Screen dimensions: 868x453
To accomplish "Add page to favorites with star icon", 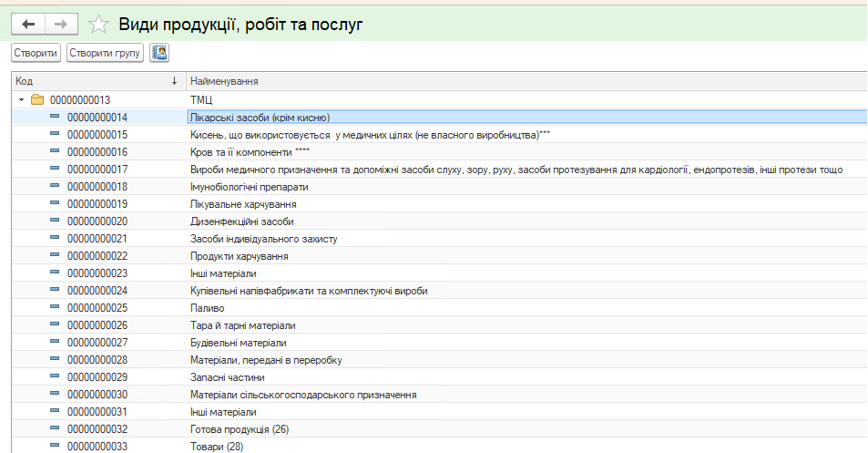I will tap(99, 25).
